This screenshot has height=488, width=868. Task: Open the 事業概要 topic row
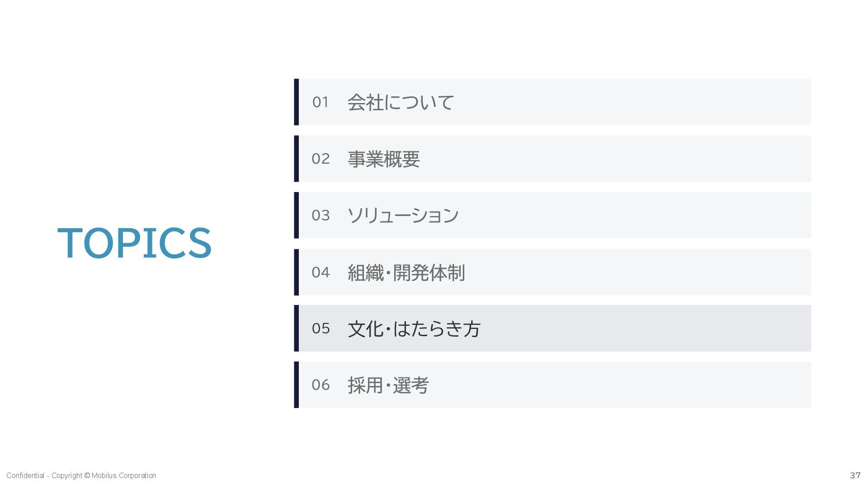pos(552,159)
